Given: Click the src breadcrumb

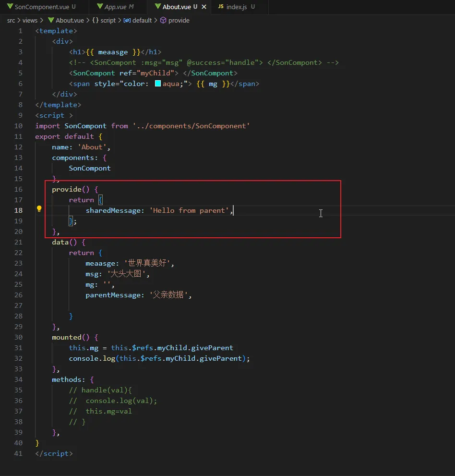Looking at the screenshot, I should (x=11, y=20).
